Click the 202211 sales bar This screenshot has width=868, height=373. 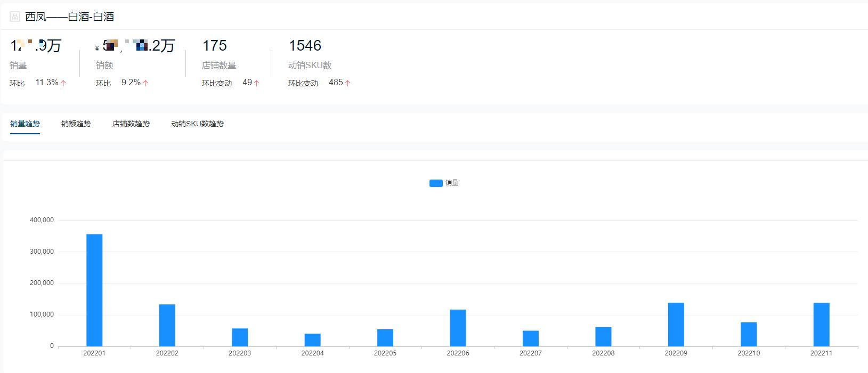pyautogui.click(x=821, y=325)
